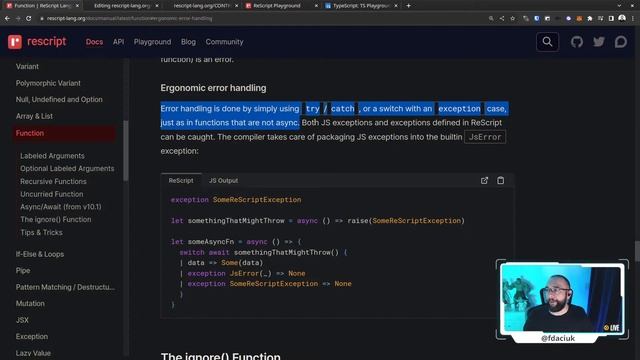Open the GitHub icon link
640x360 pixels.
pyautogui.click(x=576, y=42)
